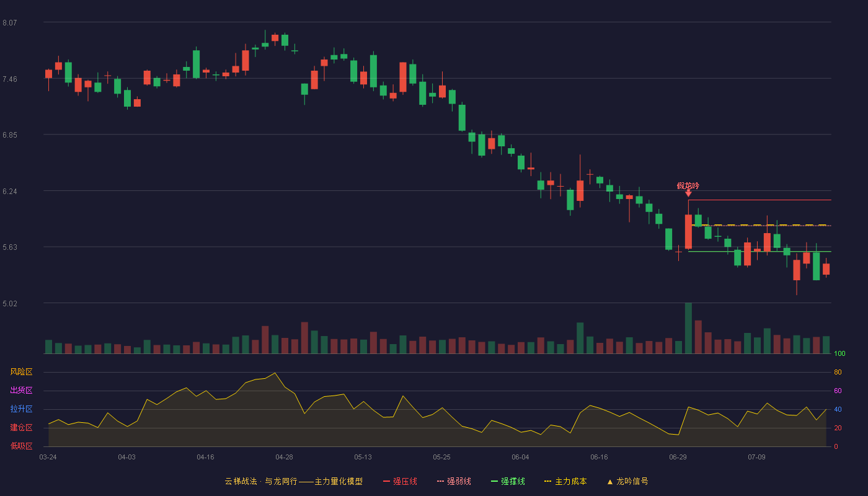
Task: Toggle the 主力成本 legend label
Action: pyautogui.click(x=570, y=481)
